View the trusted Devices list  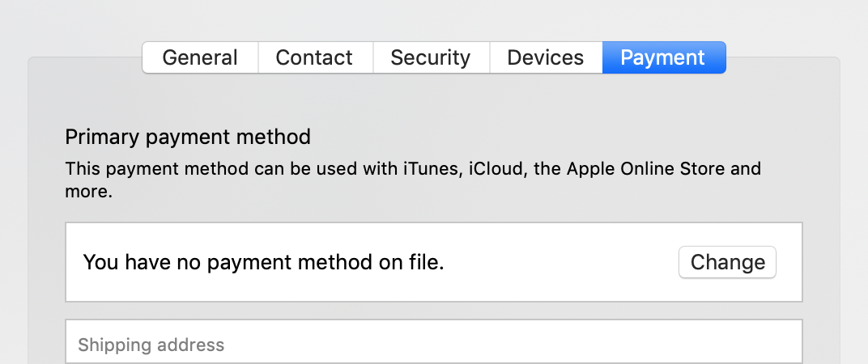point(545,58)
